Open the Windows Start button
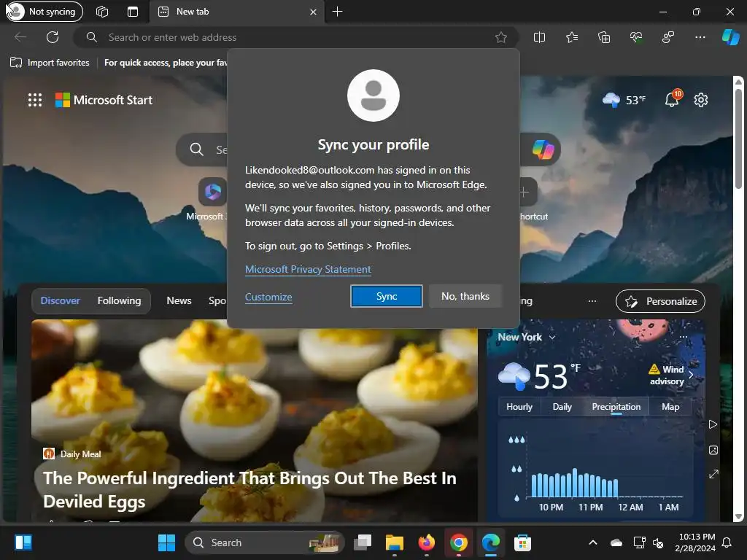The image size is (747, 560). click(167, 542)
